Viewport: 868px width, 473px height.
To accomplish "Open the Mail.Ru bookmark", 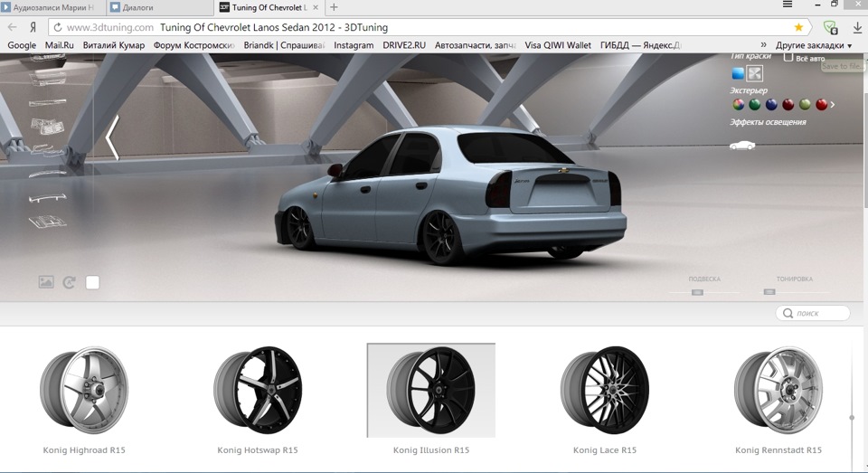I will pyautogui.click(x=60, y=45).
